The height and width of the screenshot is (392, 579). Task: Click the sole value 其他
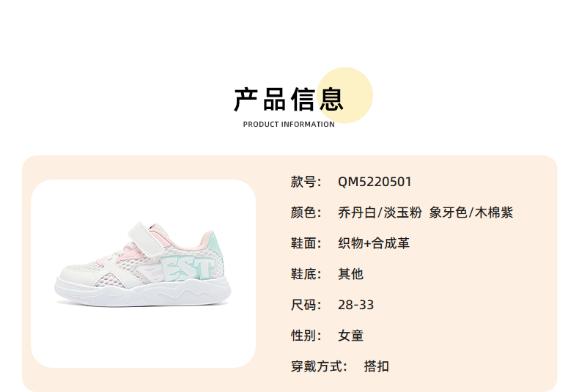pyautogui.click(x=351, y=274)
